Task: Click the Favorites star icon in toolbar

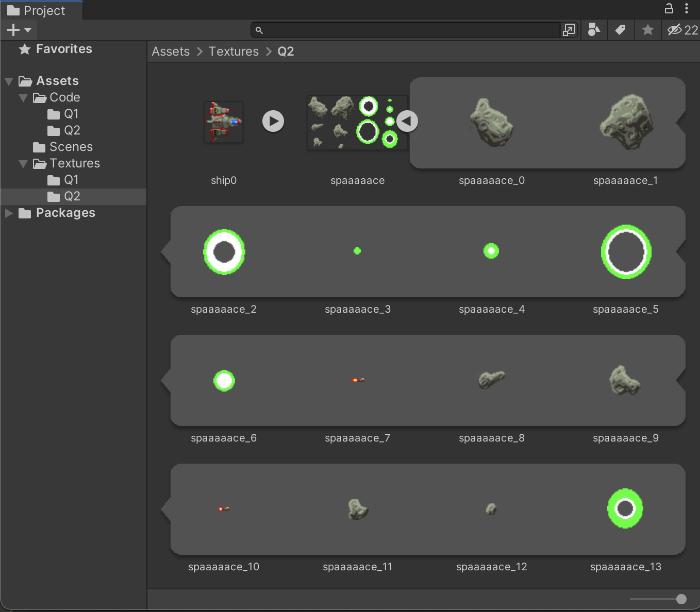Action: point(647,30)
